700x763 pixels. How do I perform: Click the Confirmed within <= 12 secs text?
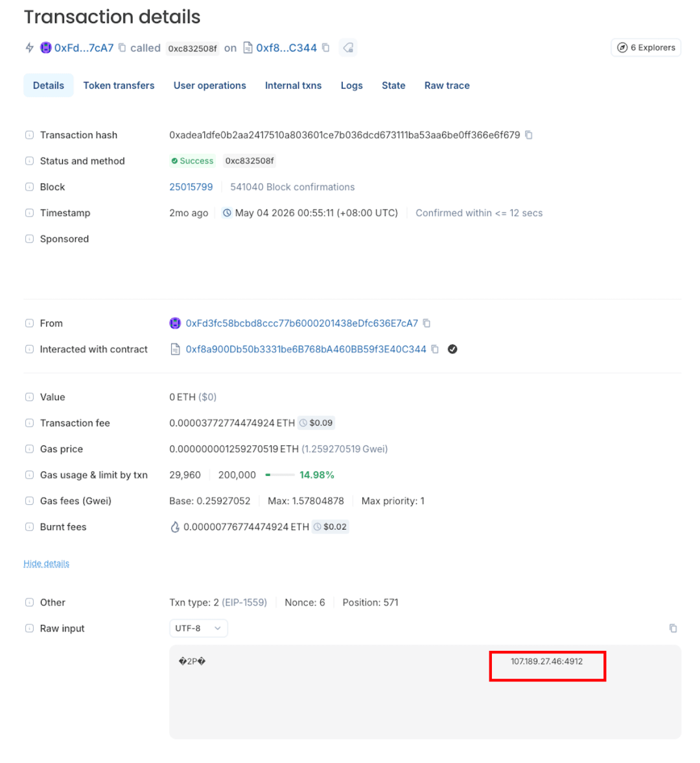click(479, 213)
